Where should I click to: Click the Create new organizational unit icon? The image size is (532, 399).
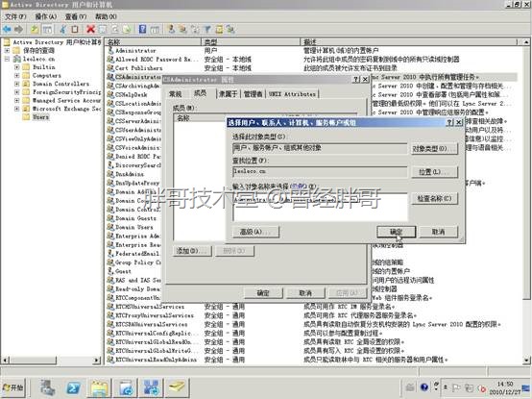[x=195, y=29]
